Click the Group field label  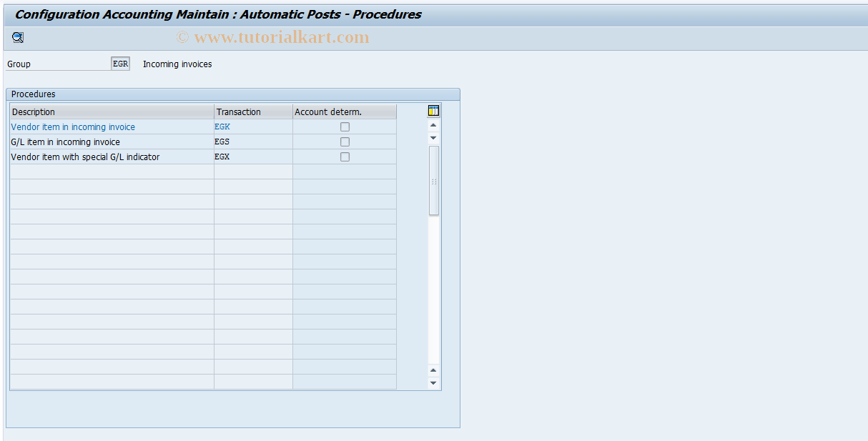(19, 64)
